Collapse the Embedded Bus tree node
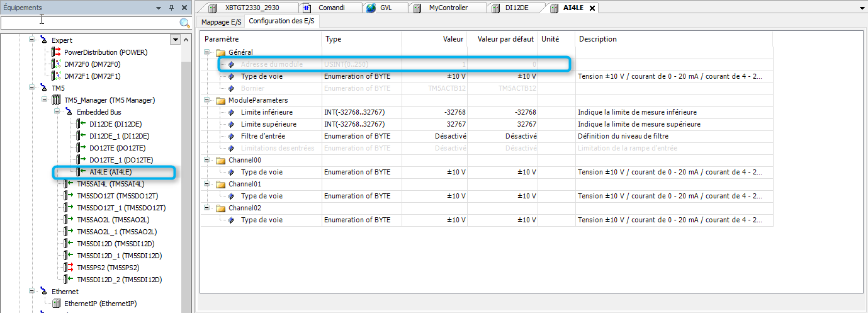The image size is (868, 313). click(57, 112)
